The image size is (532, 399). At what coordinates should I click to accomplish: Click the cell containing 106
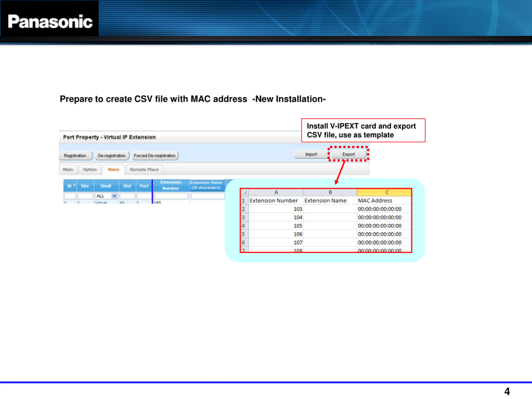coord(276,234)
